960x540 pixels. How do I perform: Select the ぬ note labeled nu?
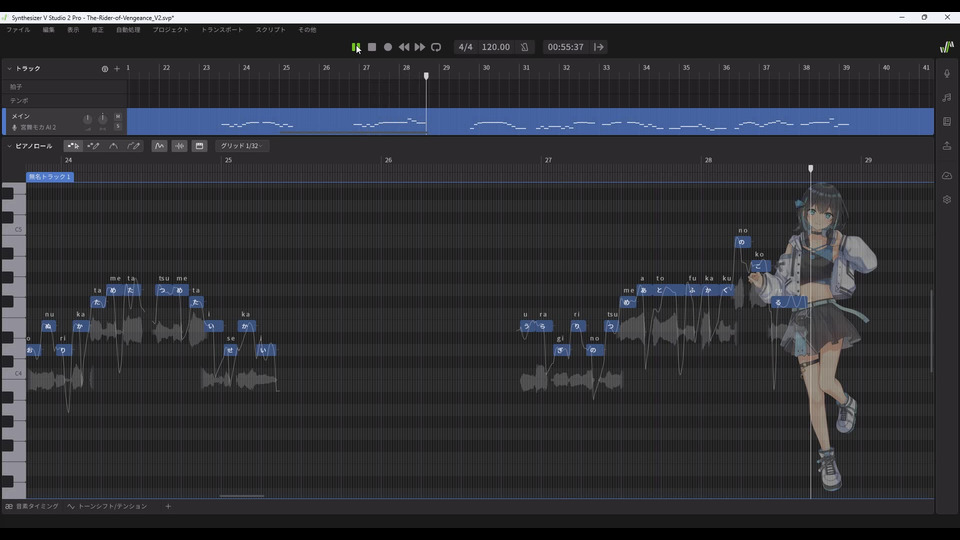pyautogui.click(x=49, y=326)
